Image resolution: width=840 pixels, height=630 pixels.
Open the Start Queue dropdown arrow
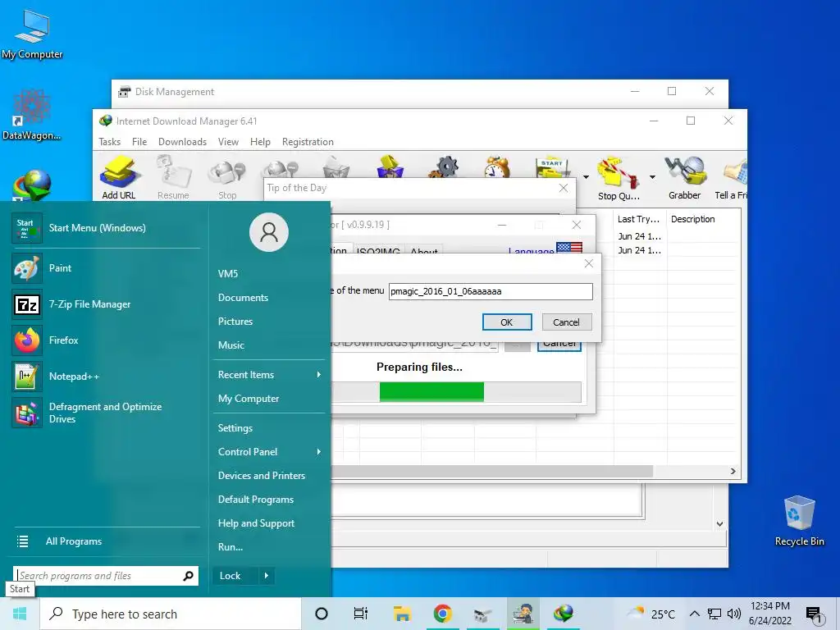586,177
